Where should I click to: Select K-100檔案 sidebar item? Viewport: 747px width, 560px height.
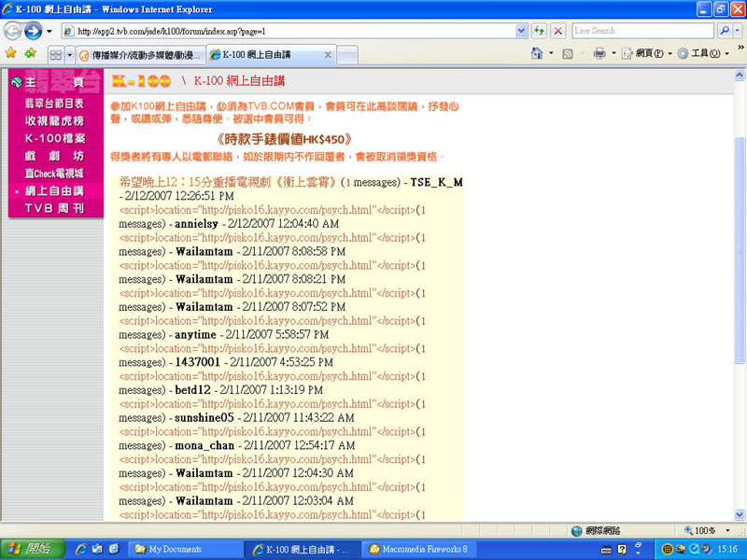[54, 138]
